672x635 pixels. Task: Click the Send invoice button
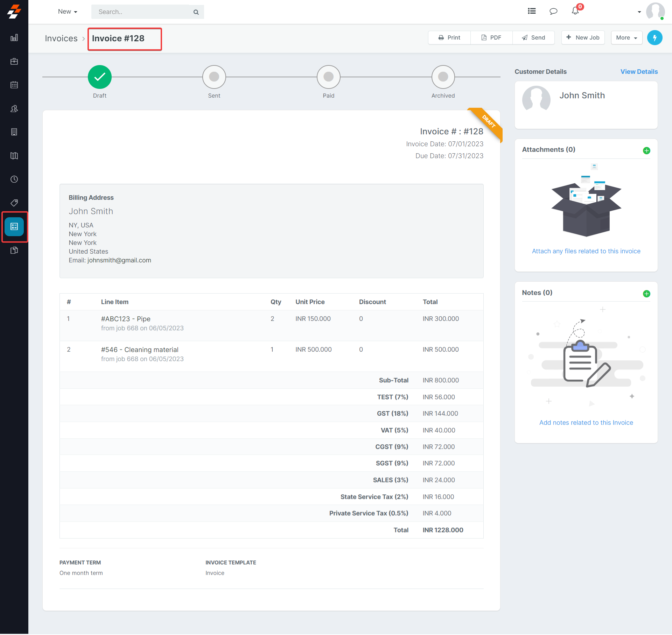[x=533, y=38]
